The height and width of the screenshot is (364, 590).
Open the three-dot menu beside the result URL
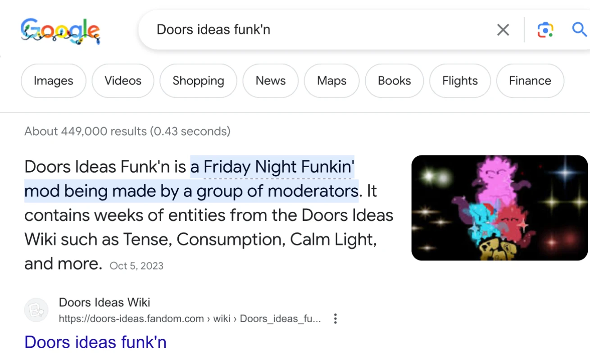[336, 318]
